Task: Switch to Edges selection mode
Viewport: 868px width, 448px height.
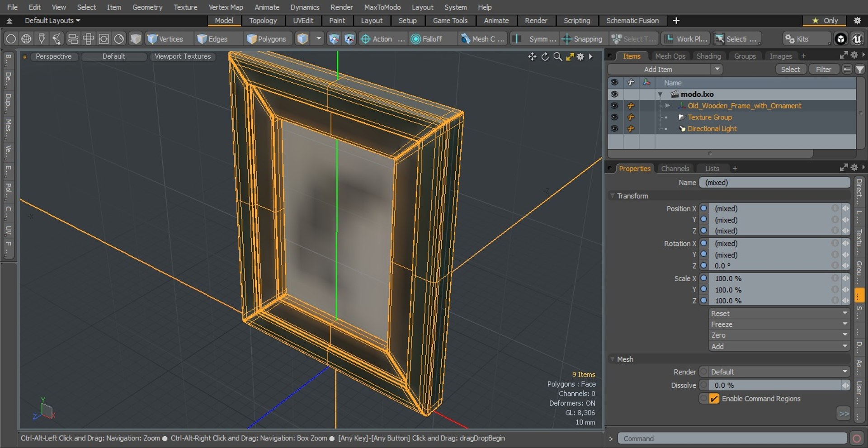Action: pos(212,39)
